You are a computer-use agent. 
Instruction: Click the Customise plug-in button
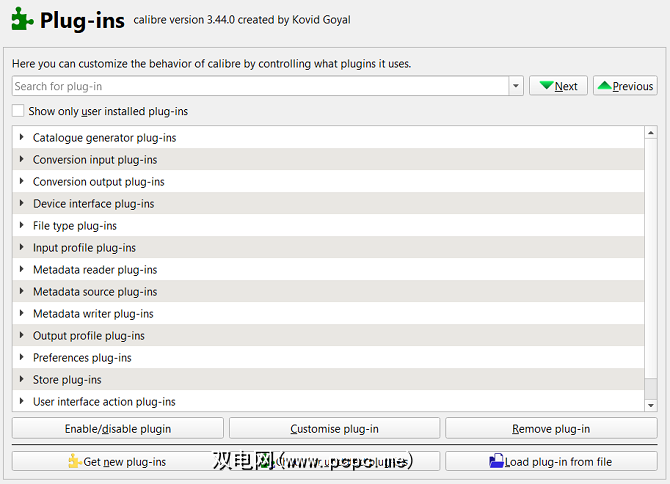[x=334, y=428]
